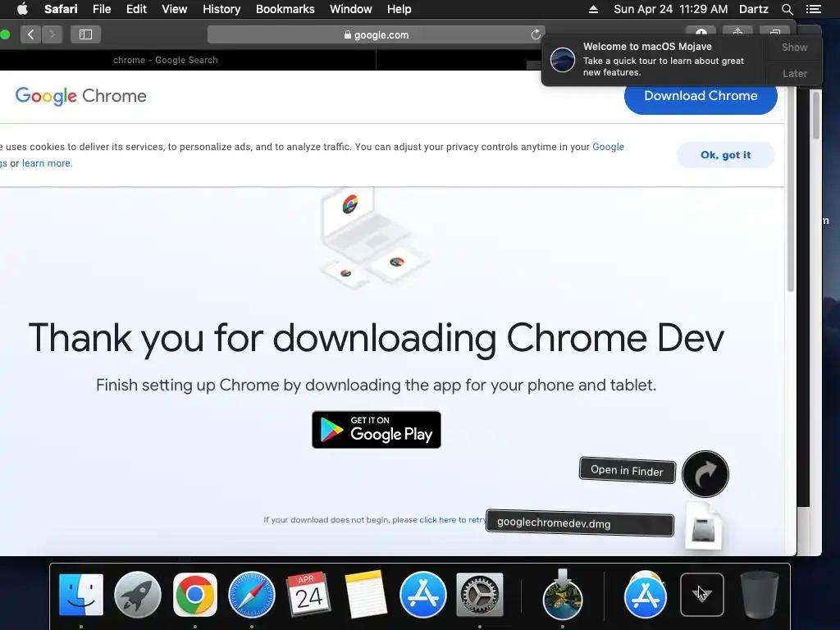Viewport: 840px width, 630px height.
Task: Toggle Safari's sidebar button
Action: coord(85,34)
